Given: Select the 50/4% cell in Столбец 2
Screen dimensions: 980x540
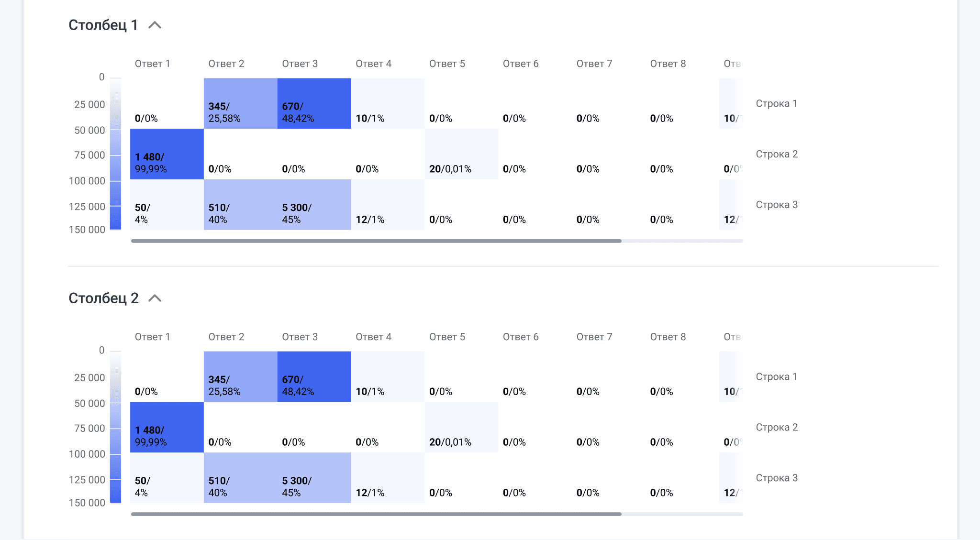Looking at the screenshot, I should [x=167, y=478].
